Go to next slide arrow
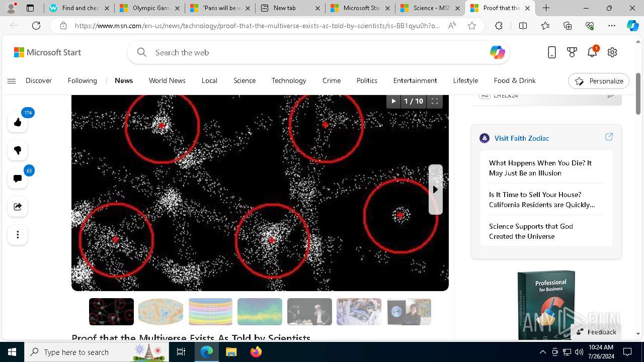644x362 pixels. pyautogui.click(x=436, y=190)
